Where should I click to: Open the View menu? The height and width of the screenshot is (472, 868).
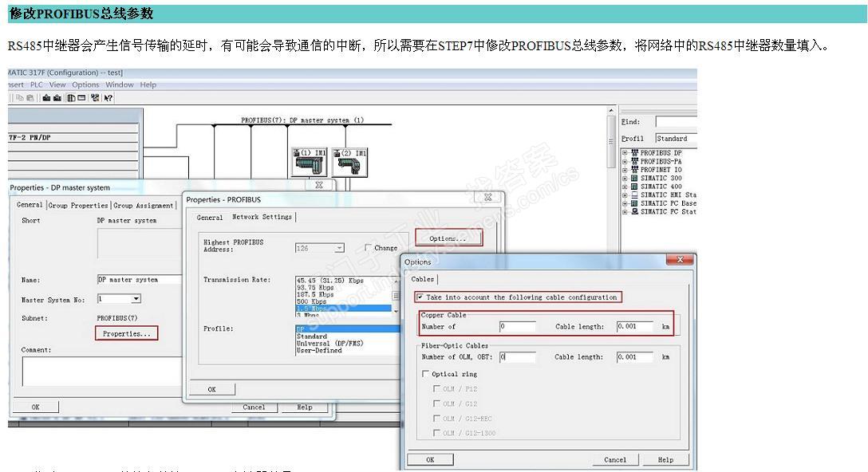coord(57,85)
